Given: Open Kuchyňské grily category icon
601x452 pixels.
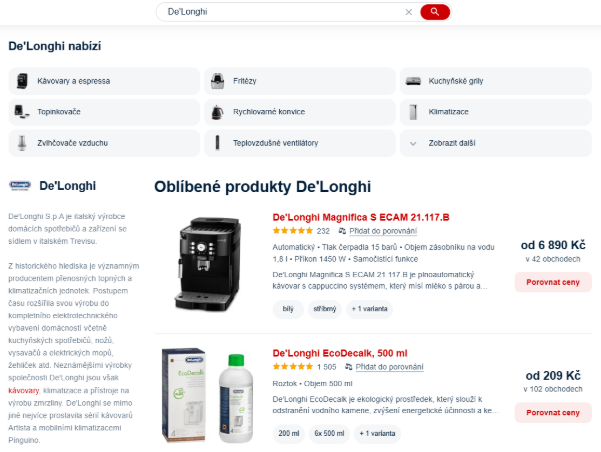Looking at the screenshot, I should [413, 81].
